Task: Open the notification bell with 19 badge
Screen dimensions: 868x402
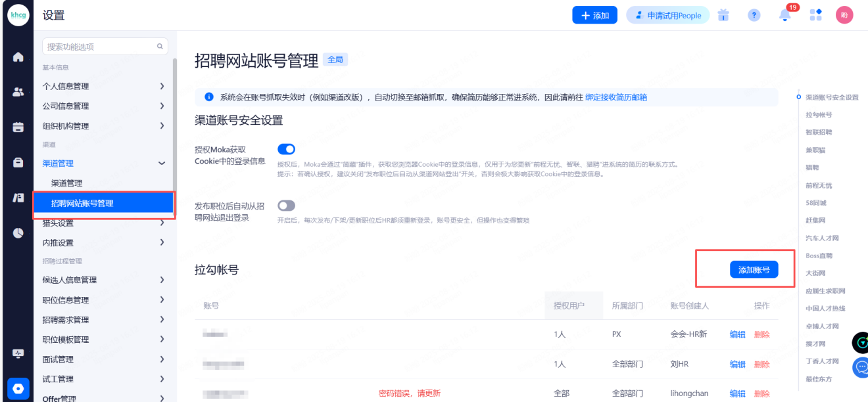Action: pyautogui.click(x=784, y=15)
